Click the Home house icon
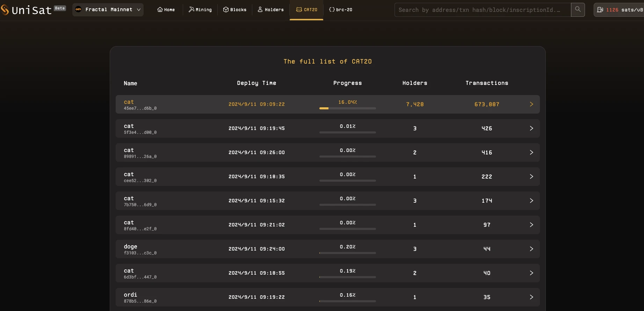 (x=160, y=9)
